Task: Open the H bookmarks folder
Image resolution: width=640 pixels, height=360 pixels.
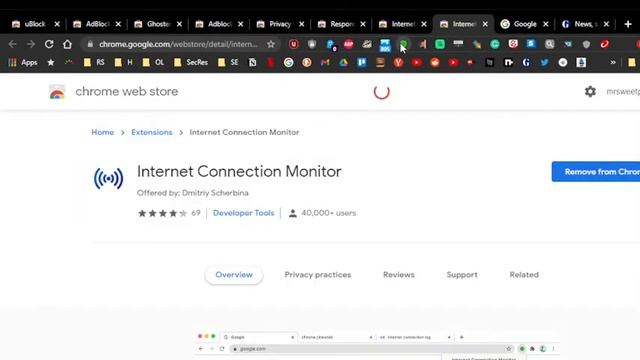Action: pos(124,62)
